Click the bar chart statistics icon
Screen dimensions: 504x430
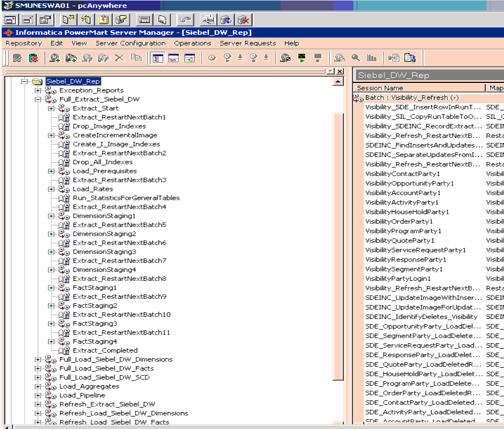(372, 58)
